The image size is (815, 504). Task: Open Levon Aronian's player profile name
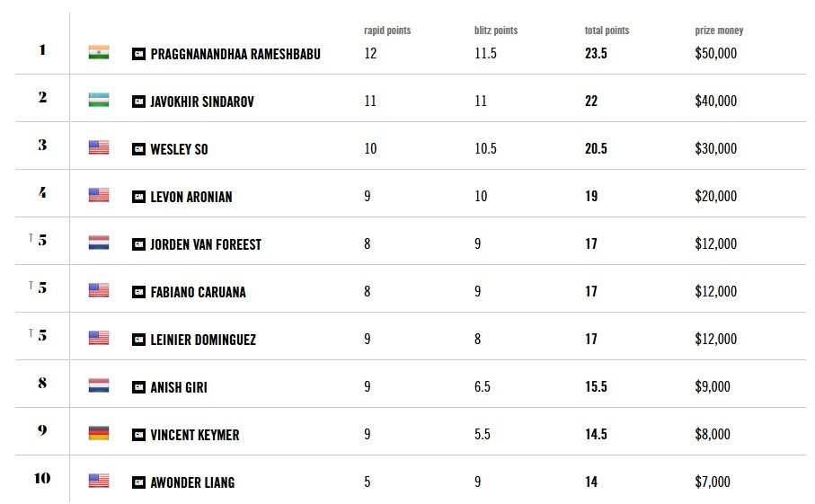point(191,197)
